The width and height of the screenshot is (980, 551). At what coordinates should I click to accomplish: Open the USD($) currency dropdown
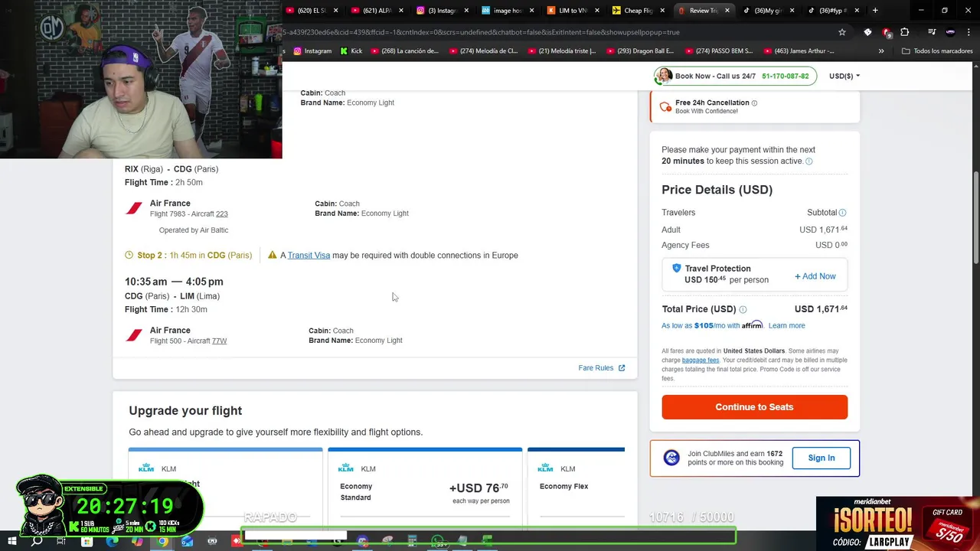844,76
